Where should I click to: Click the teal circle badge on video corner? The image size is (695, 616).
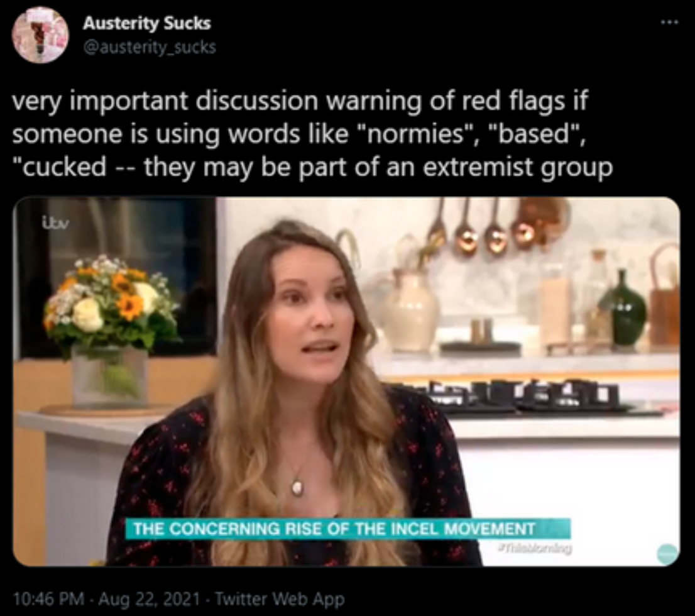click(668, 554)
